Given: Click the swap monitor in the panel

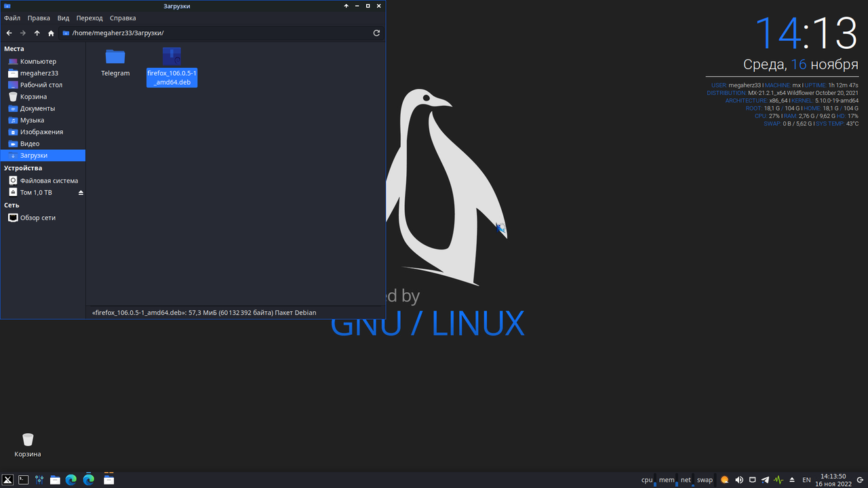Looking at the screenshot, I should tap(706, 480).
